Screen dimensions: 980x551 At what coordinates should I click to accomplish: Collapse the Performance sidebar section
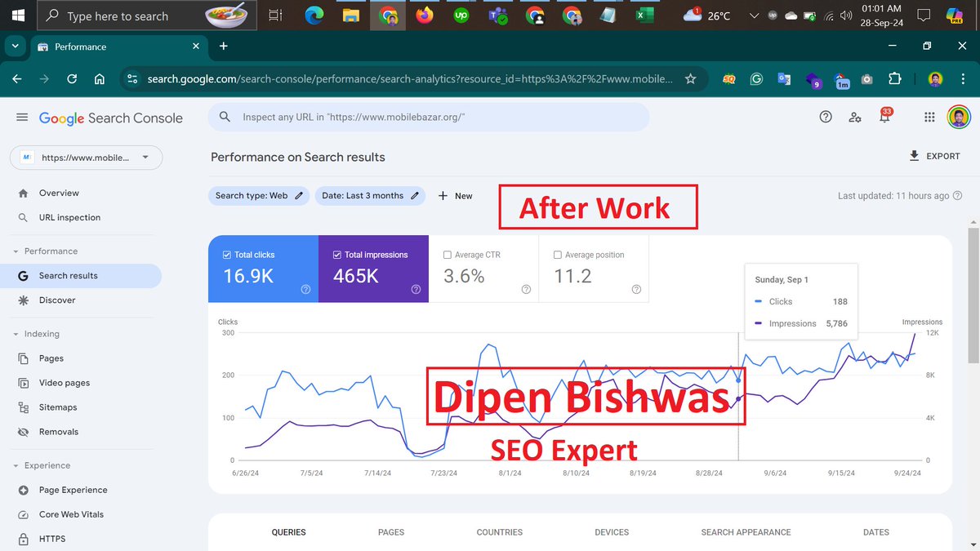pyautogui.click(x=16, y=251)
